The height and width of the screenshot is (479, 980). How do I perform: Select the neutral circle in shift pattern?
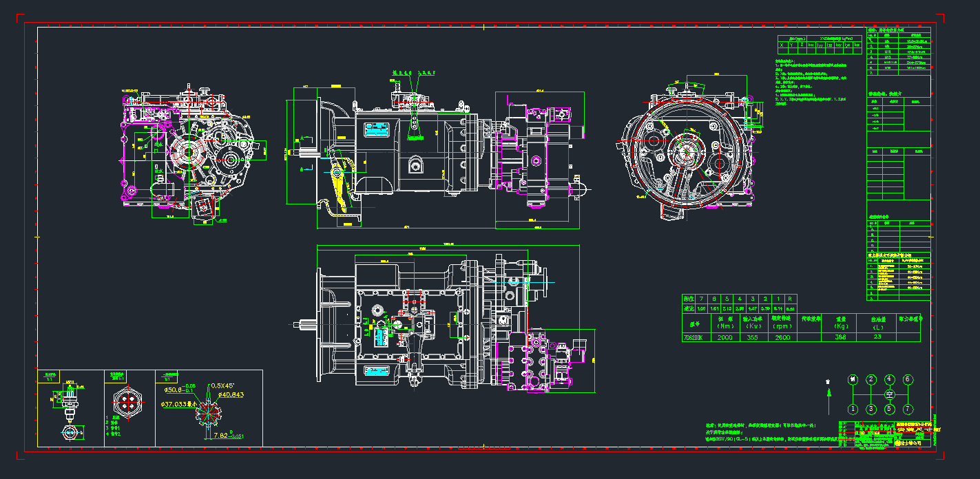click(x=889, y=394)
